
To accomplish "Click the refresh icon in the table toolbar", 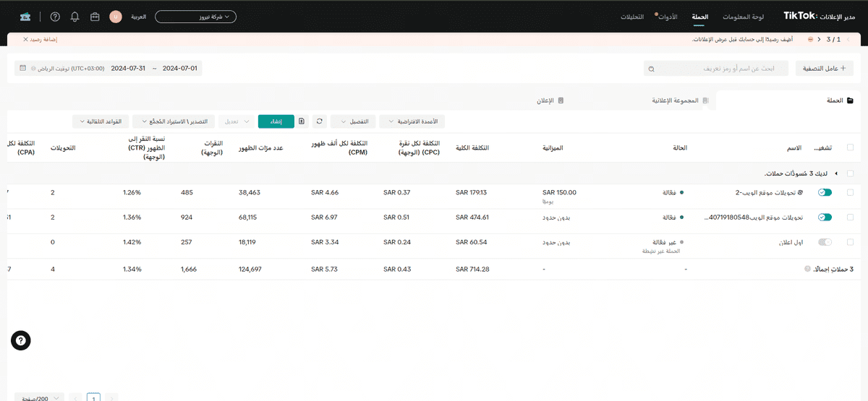I will tap(320, 121).
